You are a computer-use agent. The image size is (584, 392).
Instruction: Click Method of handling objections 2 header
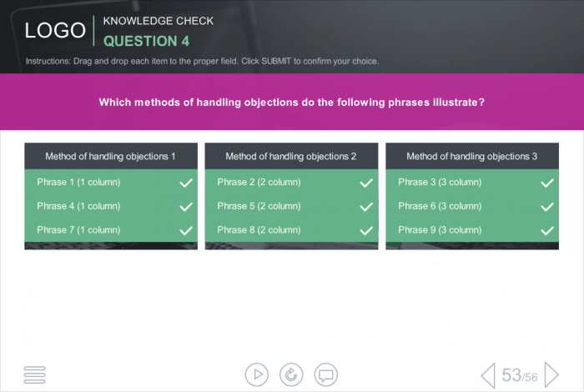[291, 156]
